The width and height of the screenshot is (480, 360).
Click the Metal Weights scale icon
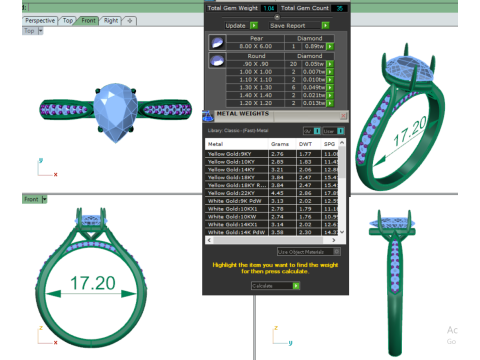tap(208, 116)
